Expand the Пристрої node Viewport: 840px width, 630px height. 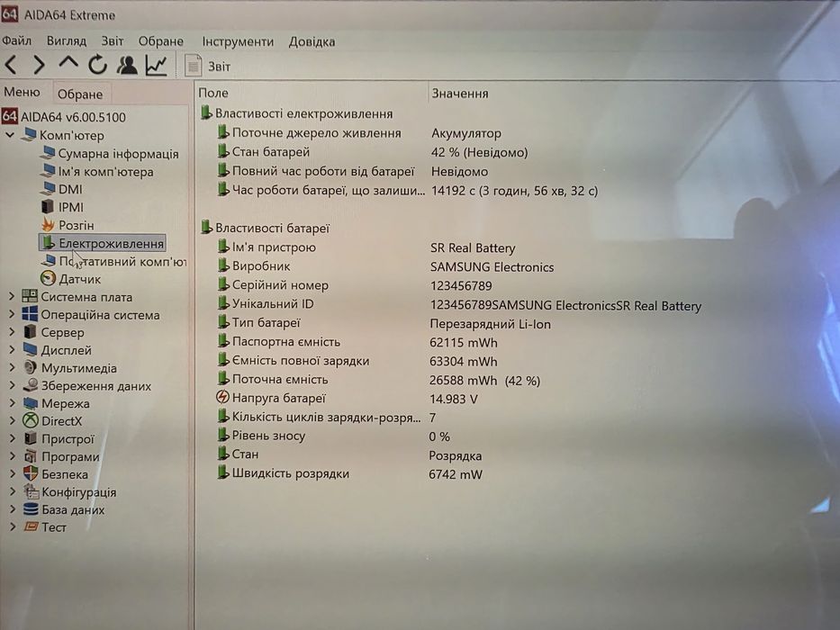(x=12, y=439)
